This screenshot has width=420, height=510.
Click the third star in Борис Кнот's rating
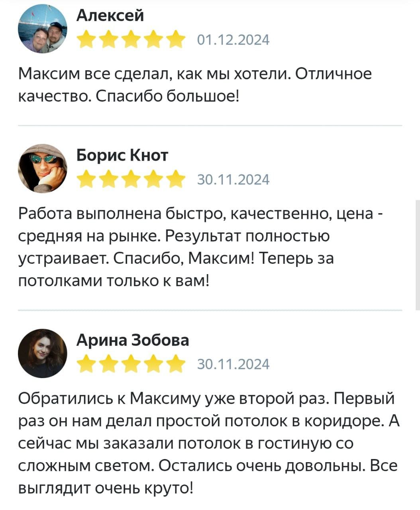coord(130,180)
